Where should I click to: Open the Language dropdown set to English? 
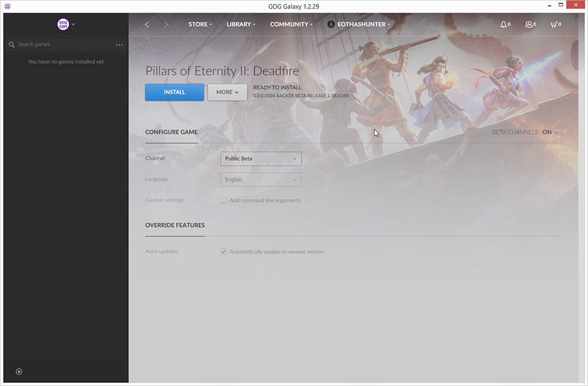261,180
